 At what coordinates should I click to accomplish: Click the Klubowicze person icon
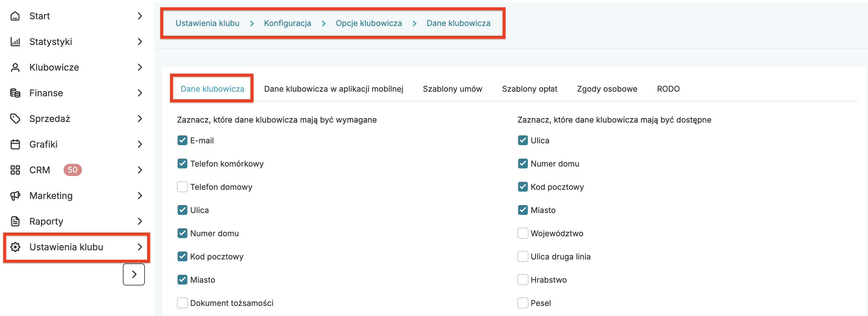click(15, 67)
